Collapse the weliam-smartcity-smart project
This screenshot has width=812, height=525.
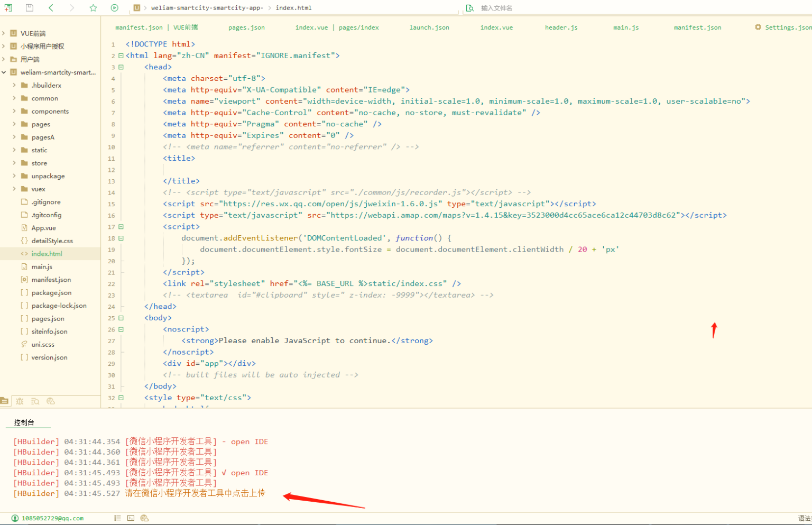4,72
